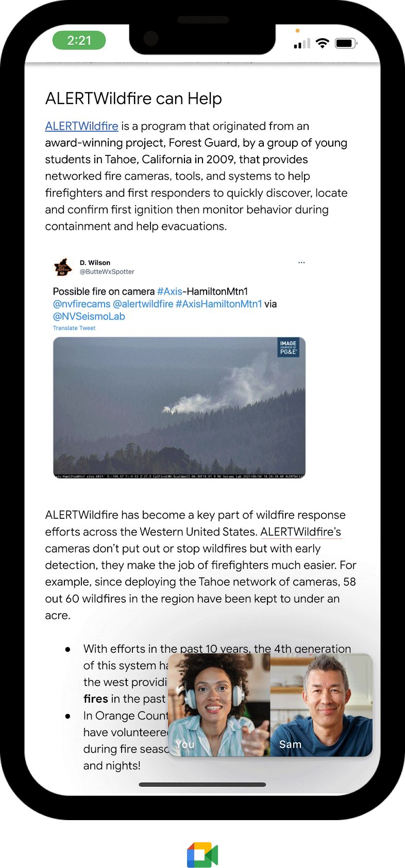Tap the Wi-Fi status icon
Viewport: 405px width, 868px height.
click(323, 43)
